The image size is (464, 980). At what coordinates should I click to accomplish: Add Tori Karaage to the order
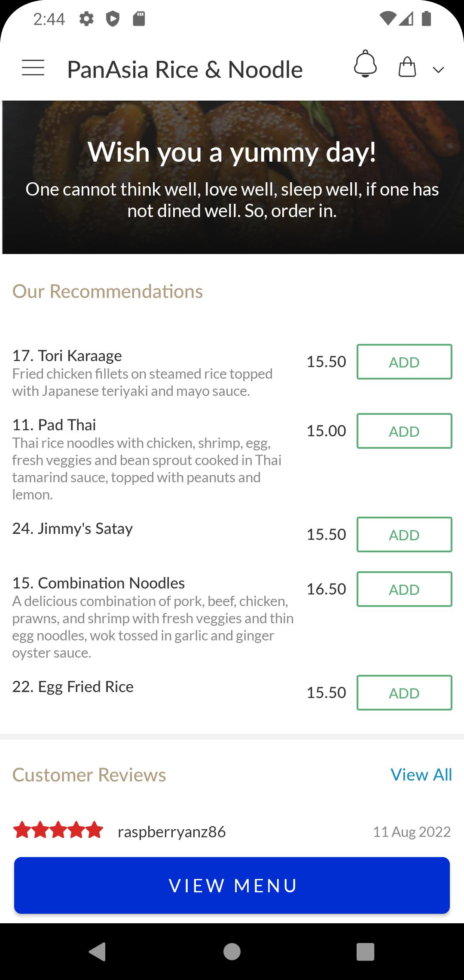404,362
